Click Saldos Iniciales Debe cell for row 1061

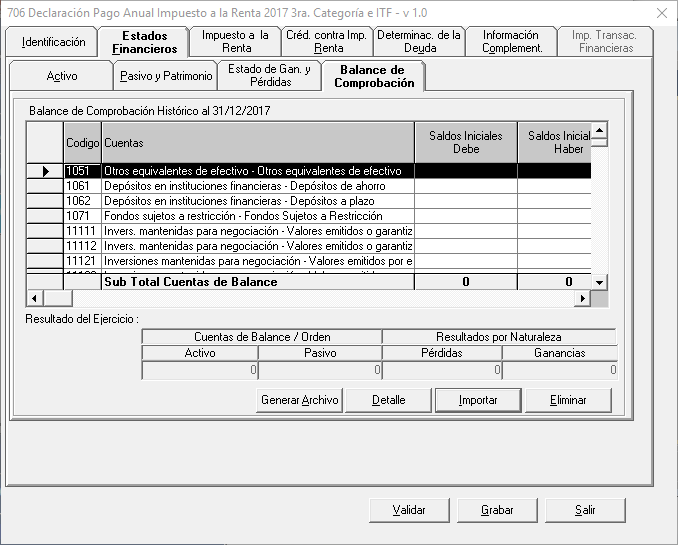point(466,186)
